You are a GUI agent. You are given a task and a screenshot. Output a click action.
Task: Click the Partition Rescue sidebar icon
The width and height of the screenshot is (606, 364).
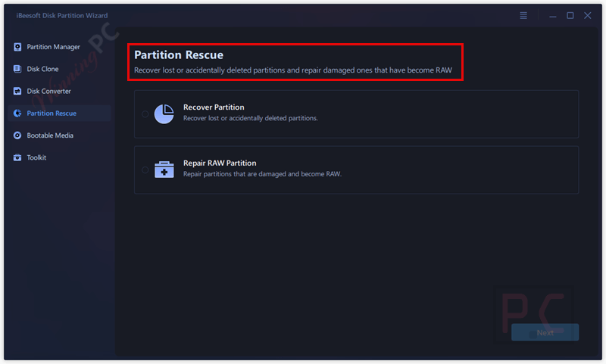tap(17, 113)
